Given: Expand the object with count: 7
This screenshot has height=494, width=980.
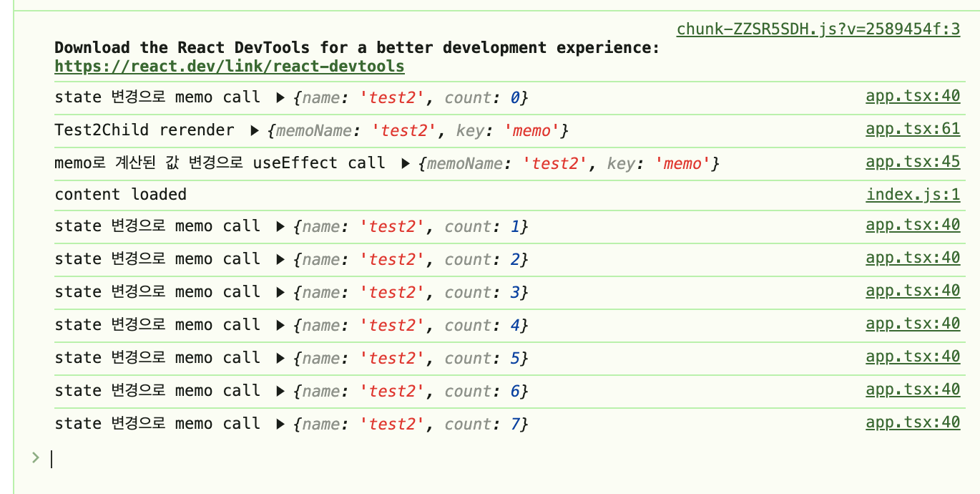Looking at the screenshot, I should click(281, 424).
